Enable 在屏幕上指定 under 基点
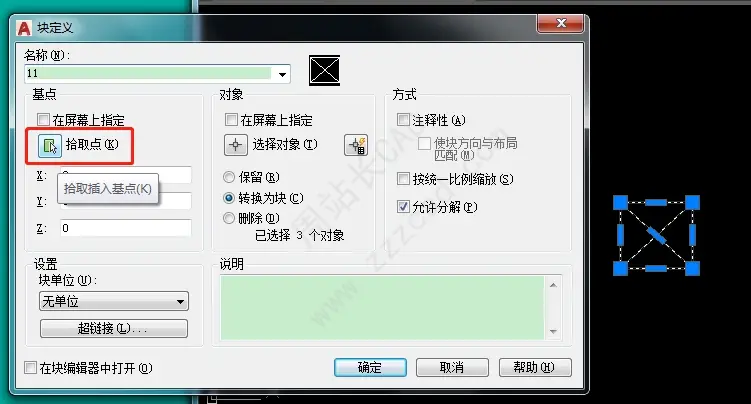 [x=44, y=119]
